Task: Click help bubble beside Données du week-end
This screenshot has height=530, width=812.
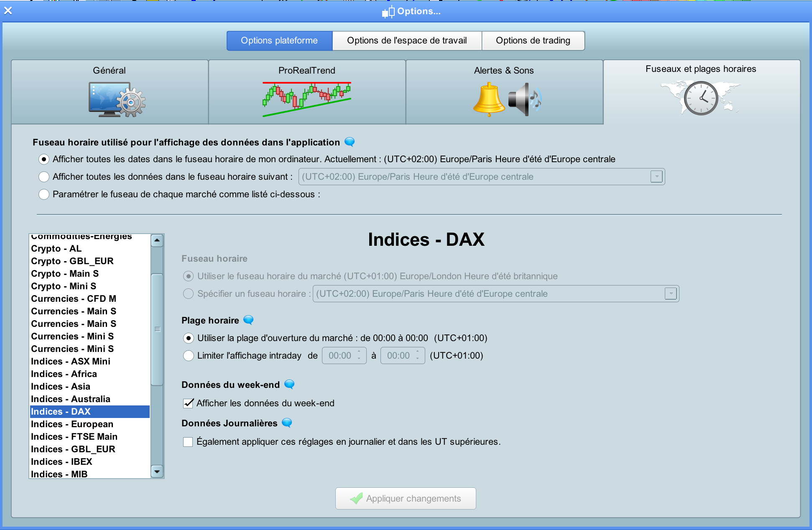Action: [x=289, y=385]
